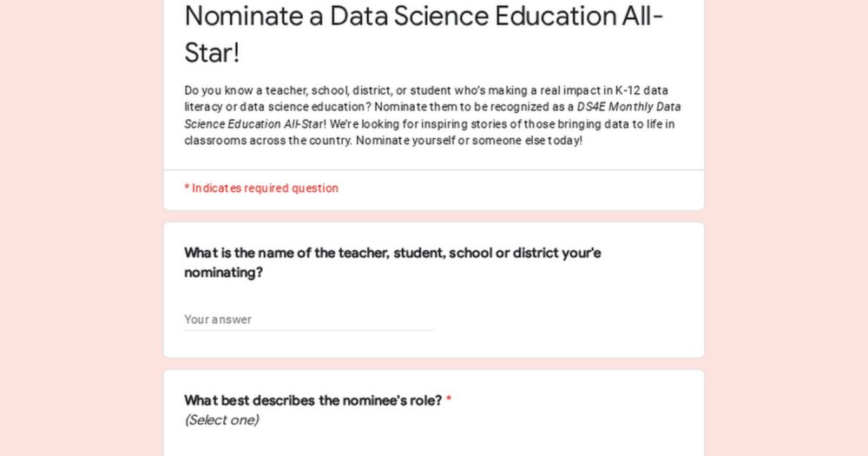Click 'Nominate yourself or someone else today!' sentence
The height and width of the screenshot is (456, 868).
pyautogui.click(x=469, y=141)
